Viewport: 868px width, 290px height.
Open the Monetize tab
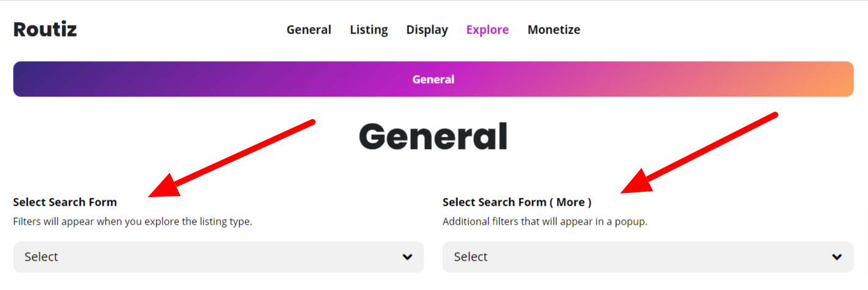(x=554, y=29)
